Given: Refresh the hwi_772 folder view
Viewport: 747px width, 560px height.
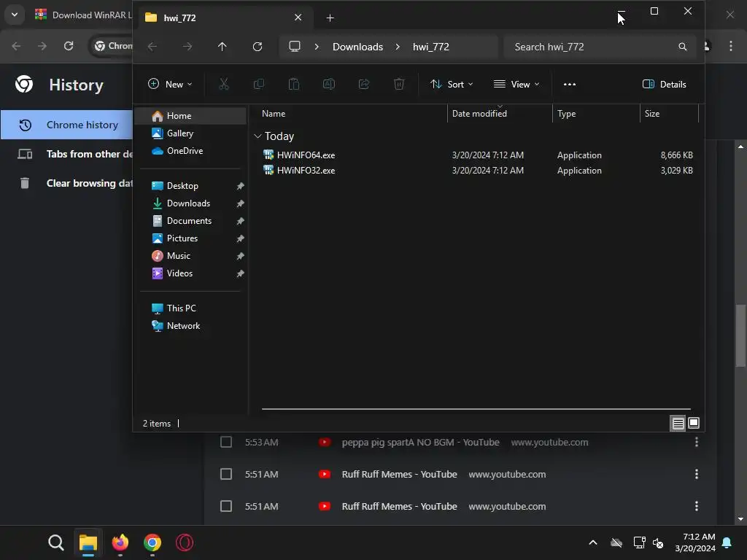Looking at the screenshot, I should click(258, 46).
